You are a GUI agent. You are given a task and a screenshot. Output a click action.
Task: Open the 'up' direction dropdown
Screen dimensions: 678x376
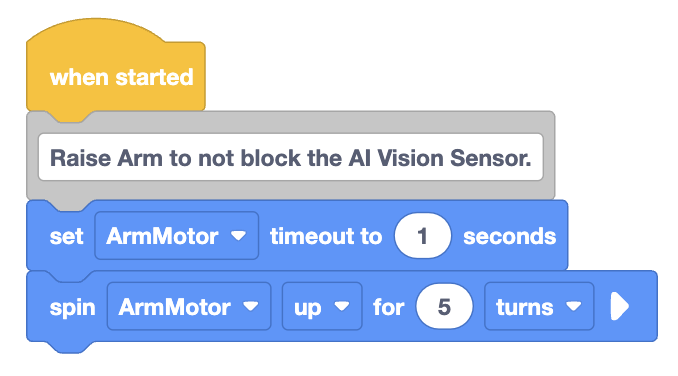[322, 306]
